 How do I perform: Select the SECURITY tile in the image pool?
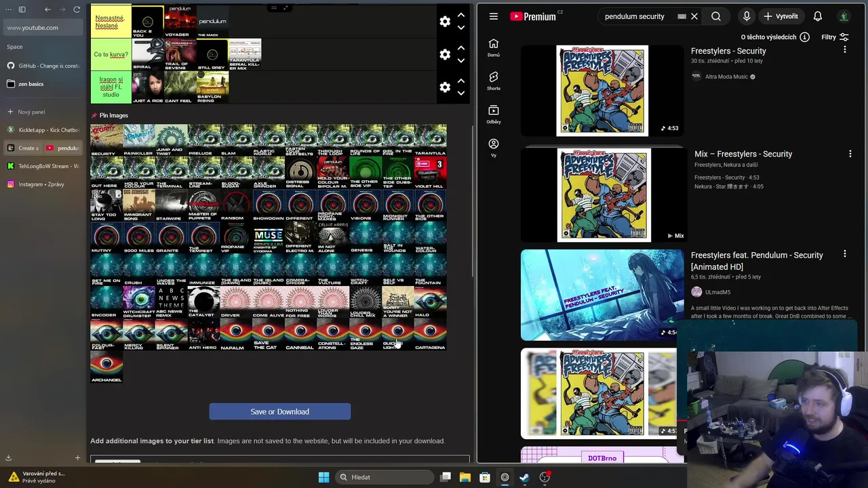click(x=106, y=140)
